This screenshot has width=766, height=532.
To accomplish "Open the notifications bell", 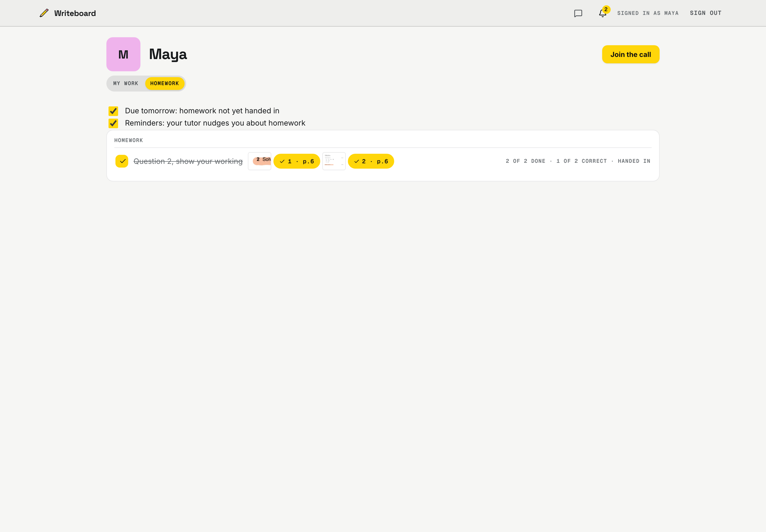I will click(x=602, y=13).
